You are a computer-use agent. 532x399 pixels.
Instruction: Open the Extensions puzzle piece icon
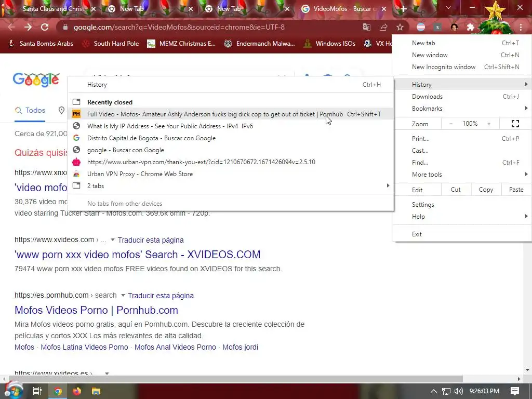pos(471,27)
